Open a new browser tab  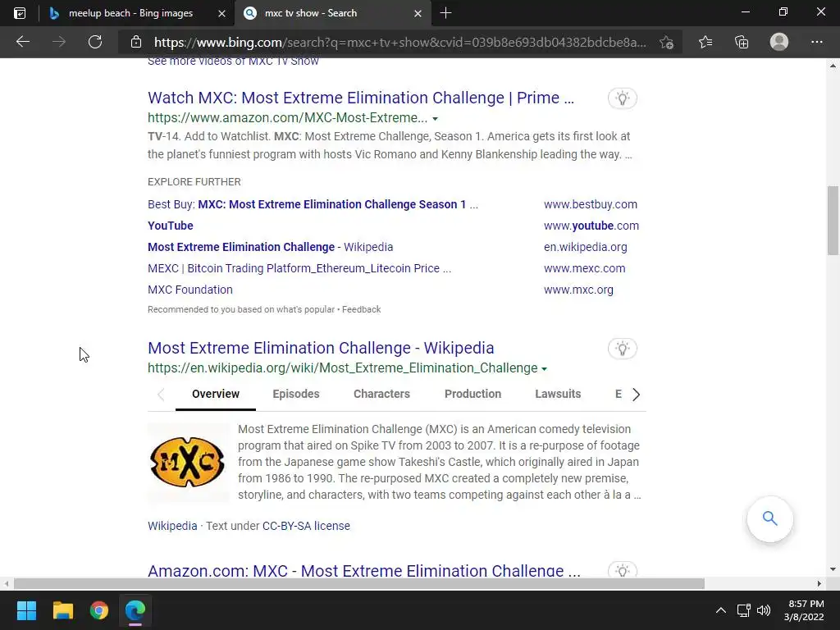[445, 13]
